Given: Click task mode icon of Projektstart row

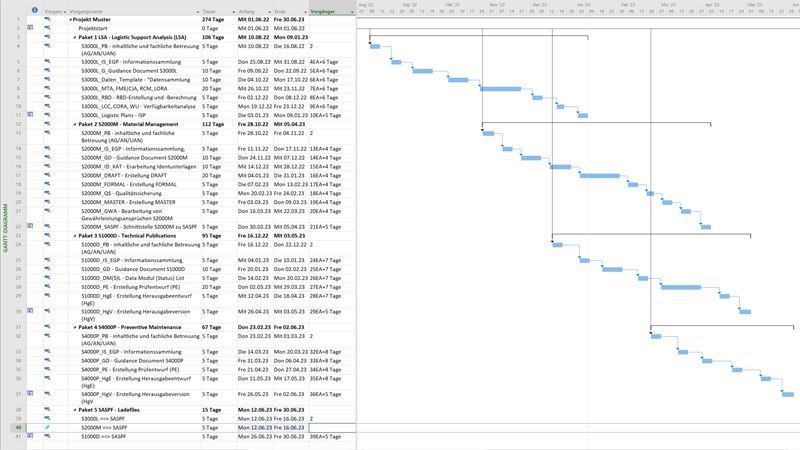Looking at the screenshot, I should [x=47, y=28].
